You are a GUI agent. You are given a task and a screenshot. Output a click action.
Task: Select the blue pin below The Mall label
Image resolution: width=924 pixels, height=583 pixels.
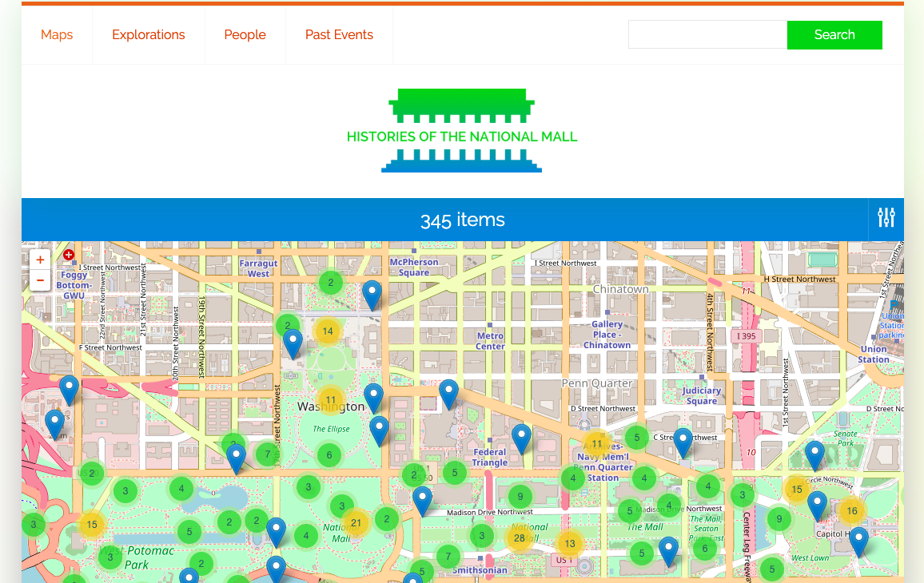click(x=668, y=551)
